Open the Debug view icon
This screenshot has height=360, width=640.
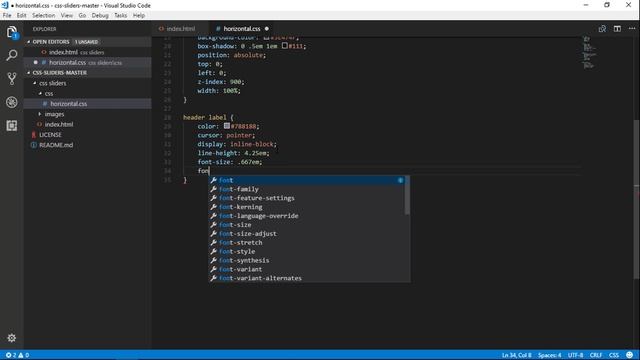12,102
